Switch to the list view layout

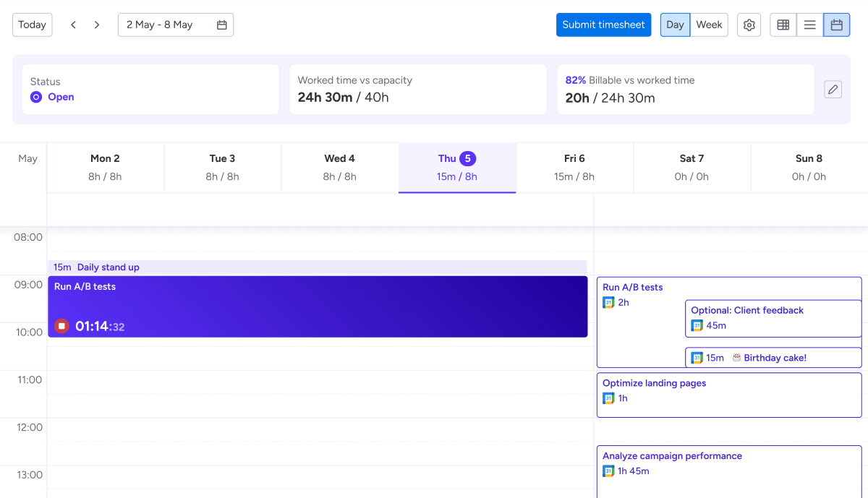click(809, 25)
